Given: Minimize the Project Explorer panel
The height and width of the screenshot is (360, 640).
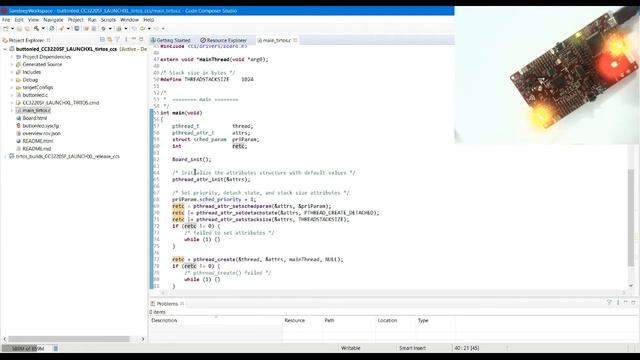Looking at the screenshot, I should 134,40.
